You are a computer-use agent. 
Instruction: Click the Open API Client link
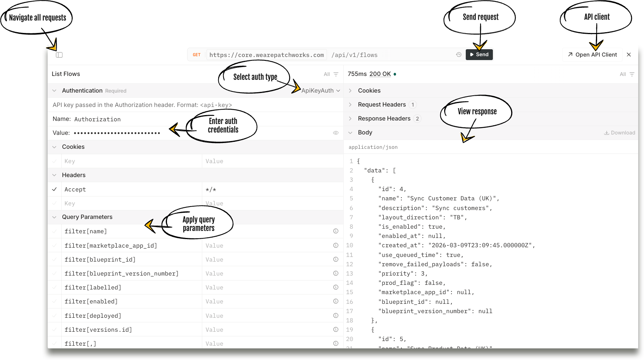592,55
